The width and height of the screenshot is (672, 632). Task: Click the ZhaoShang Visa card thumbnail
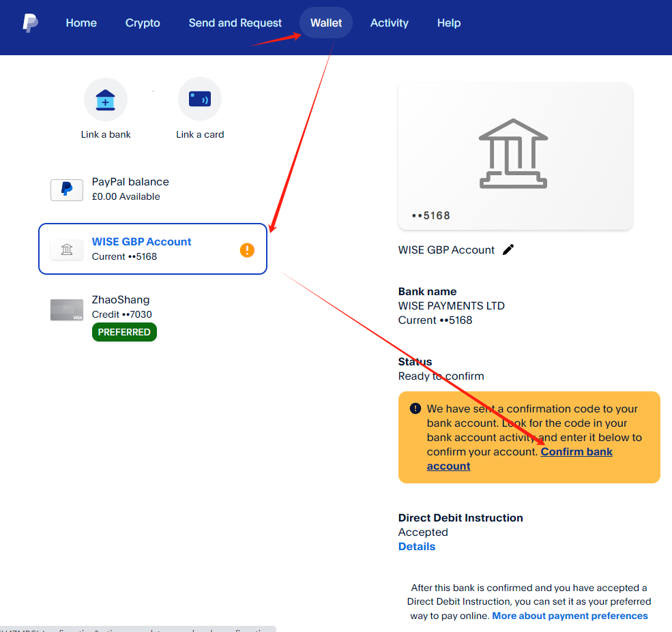tap(66, 310)
